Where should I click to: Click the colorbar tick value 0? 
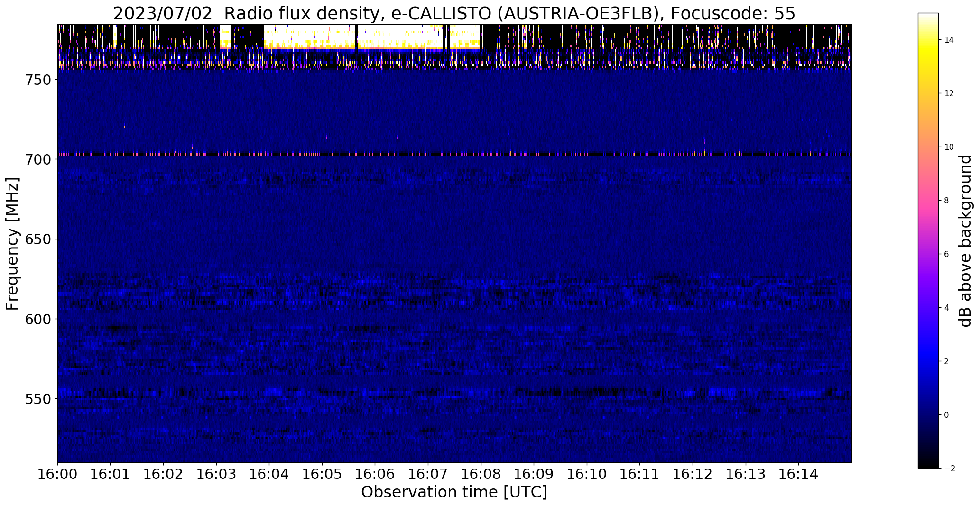point(947,415)
